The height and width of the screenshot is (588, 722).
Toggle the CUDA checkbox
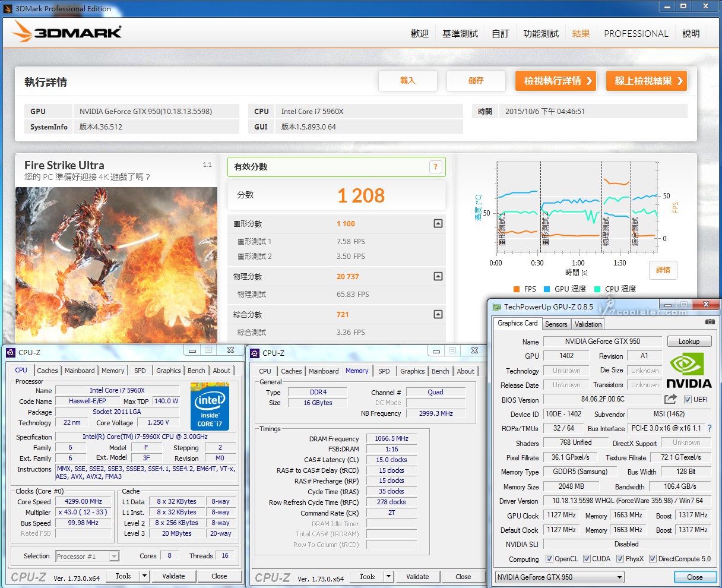(587, 559)
